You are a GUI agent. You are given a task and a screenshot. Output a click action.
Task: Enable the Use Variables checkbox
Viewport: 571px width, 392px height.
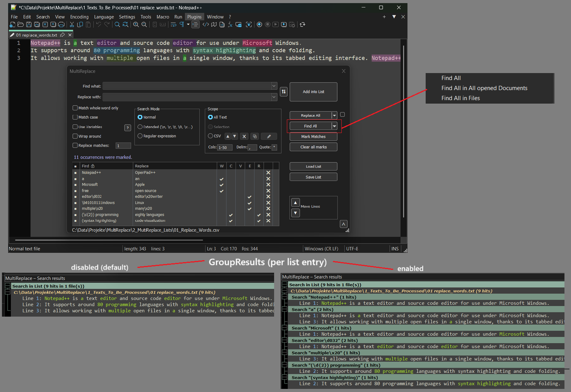(x=75, y=127)
